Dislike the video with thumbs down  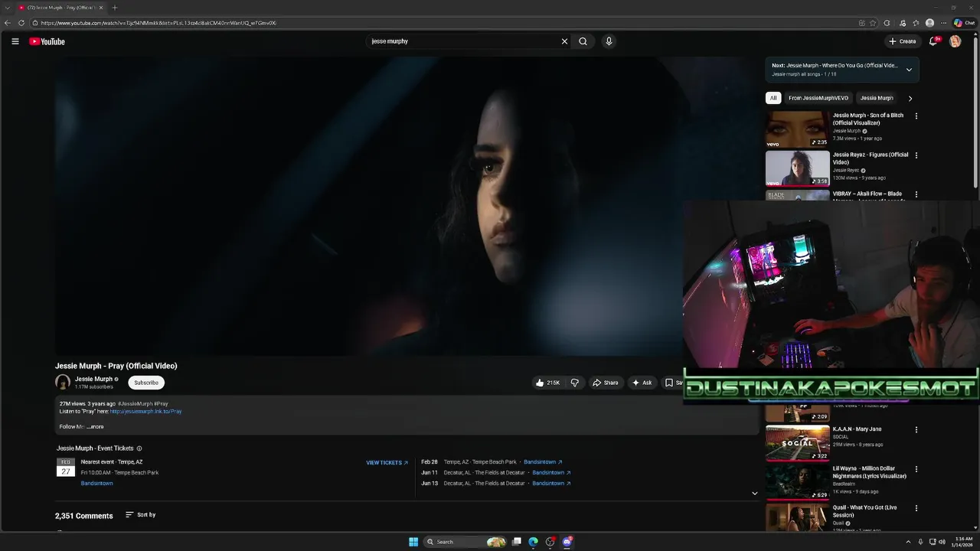tap(574, 383)
